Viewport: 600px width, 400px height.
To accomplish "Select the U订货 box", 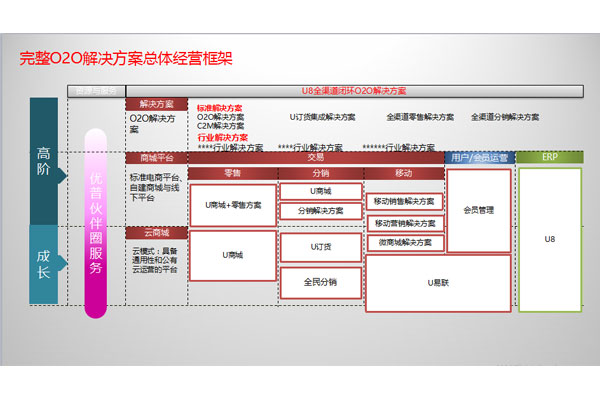I will (x=321, y=247).
